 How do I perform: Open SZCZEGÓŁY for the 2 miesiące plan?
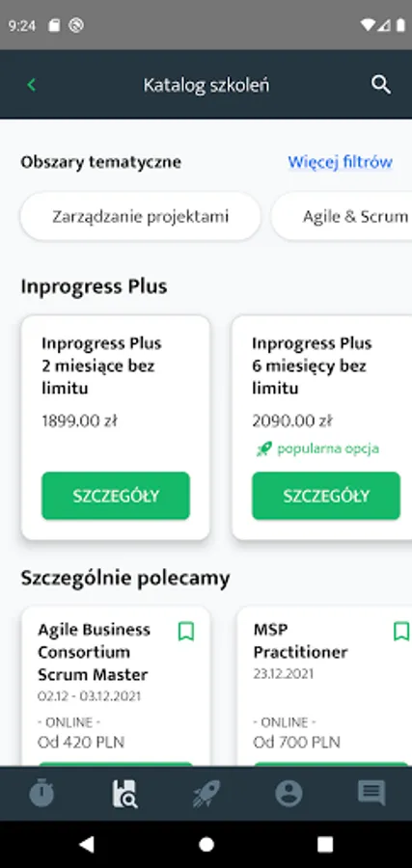[116, 496]
